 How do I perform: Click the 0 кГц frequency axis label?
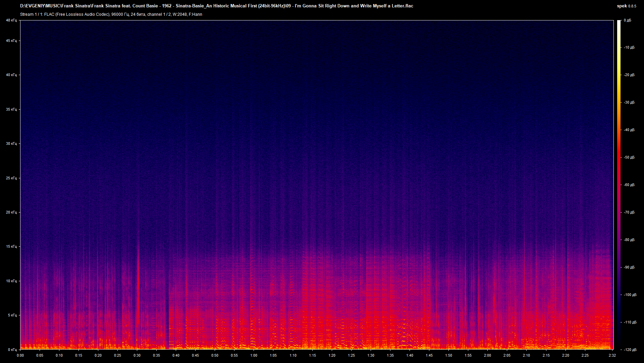tap(12, 349)
